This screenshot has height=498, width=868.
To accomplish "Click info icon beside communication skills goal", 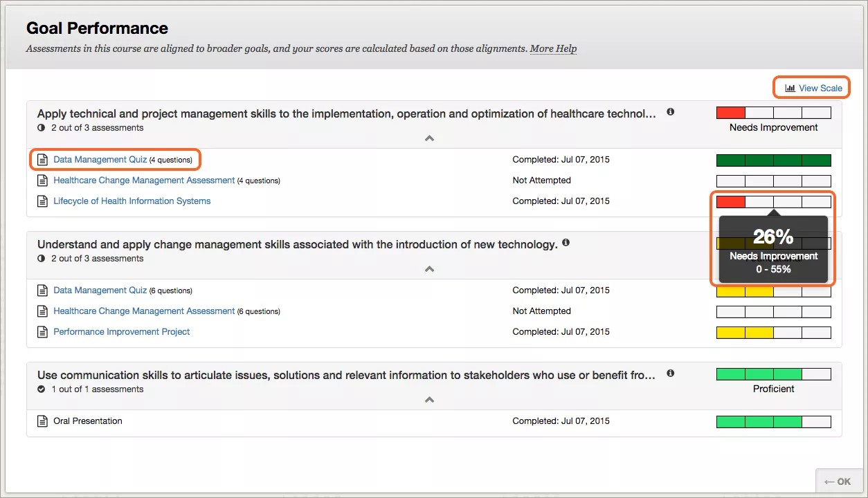I will (670, 373).
